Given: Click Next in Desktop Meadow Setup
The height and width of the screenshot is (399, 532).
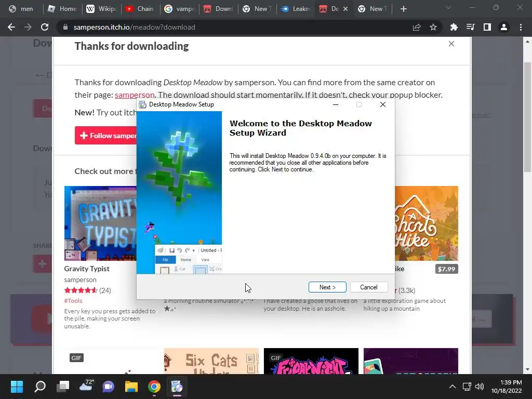Looking at the screenshot, I should click(x=327, y=287).
